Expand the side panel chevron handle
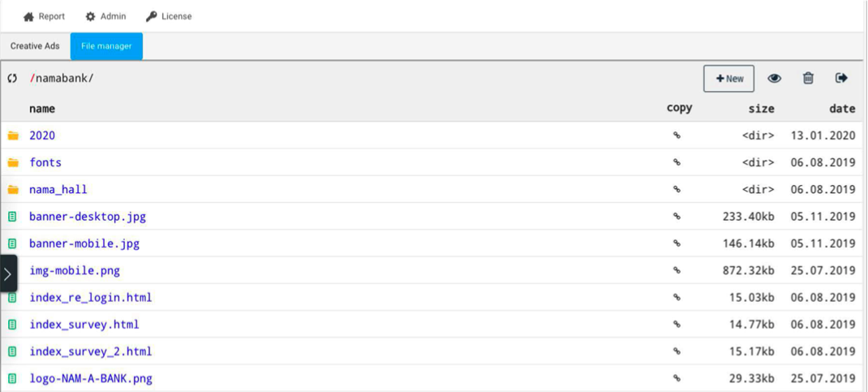This screenshot has height=392, width=868. 8,274
